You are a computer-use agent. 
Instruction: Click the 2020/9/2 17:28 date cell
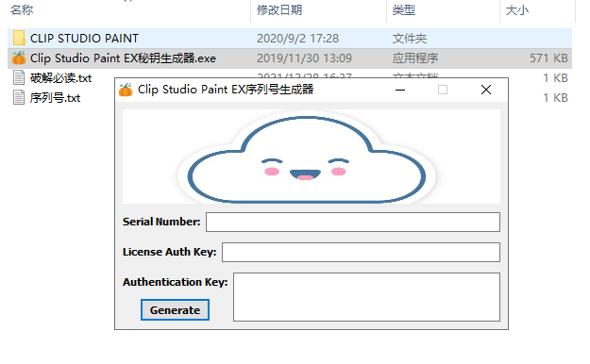pyautogui.click(x=297, y=39)
